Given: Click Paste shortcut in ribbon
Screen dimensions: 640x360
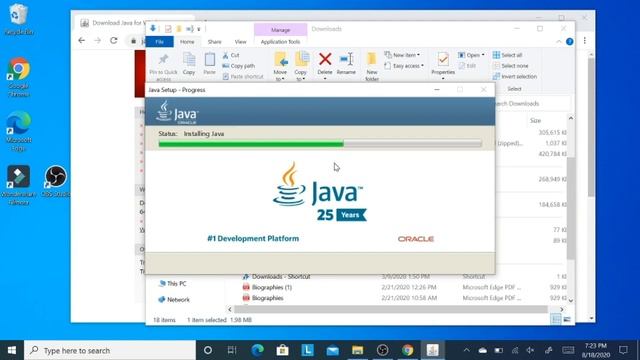Looking at the screenshot, I should [x=243, y=76].
